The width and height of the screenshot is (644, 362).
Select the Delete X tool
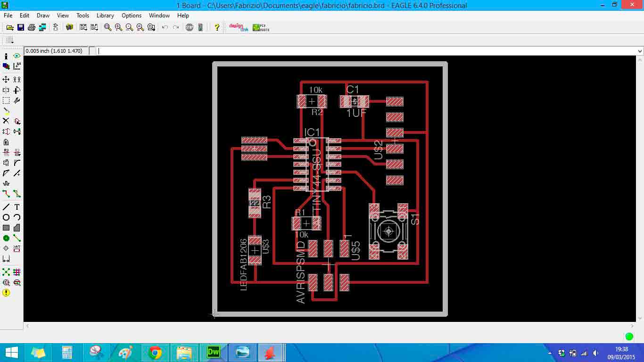point(6,121)
